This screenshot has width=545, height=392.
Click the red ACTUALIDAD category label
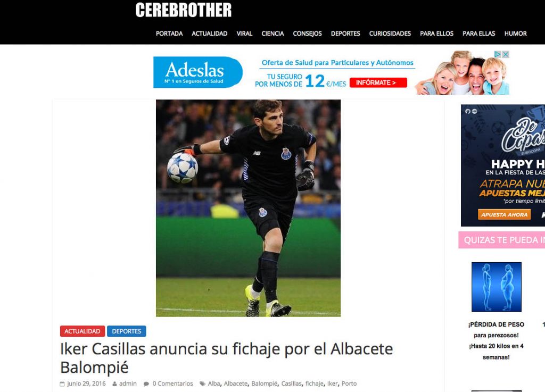click(x=82, y=331)
